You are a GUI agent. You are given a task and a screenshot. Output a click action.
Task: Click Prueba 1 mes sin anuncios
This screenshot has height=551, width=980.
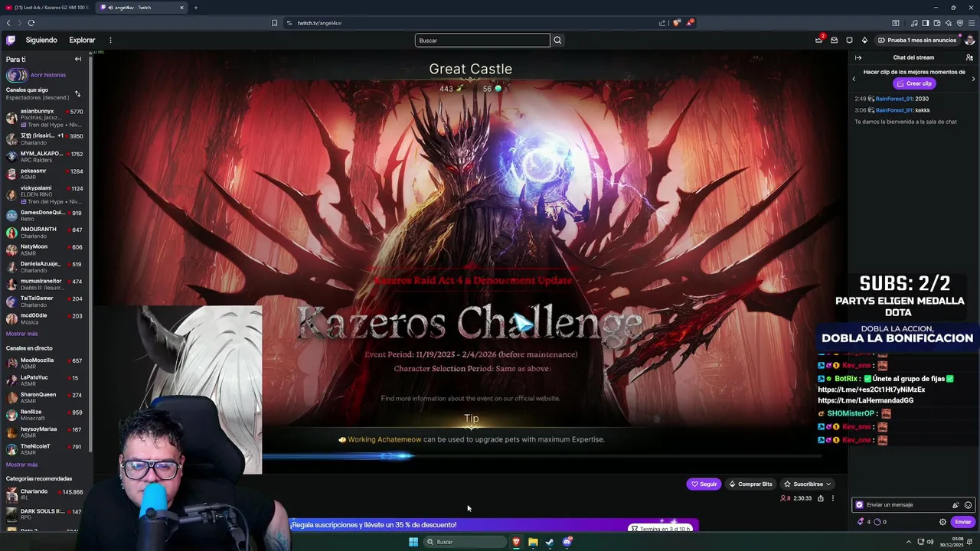point(917,40)
